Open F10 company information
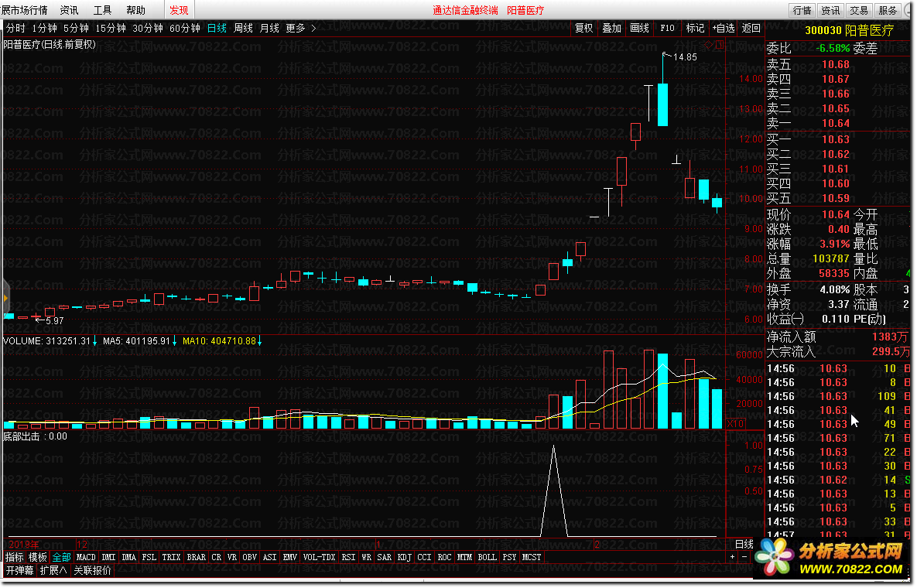The width and height of the screenshot is (917, 588). pos(667,28)
